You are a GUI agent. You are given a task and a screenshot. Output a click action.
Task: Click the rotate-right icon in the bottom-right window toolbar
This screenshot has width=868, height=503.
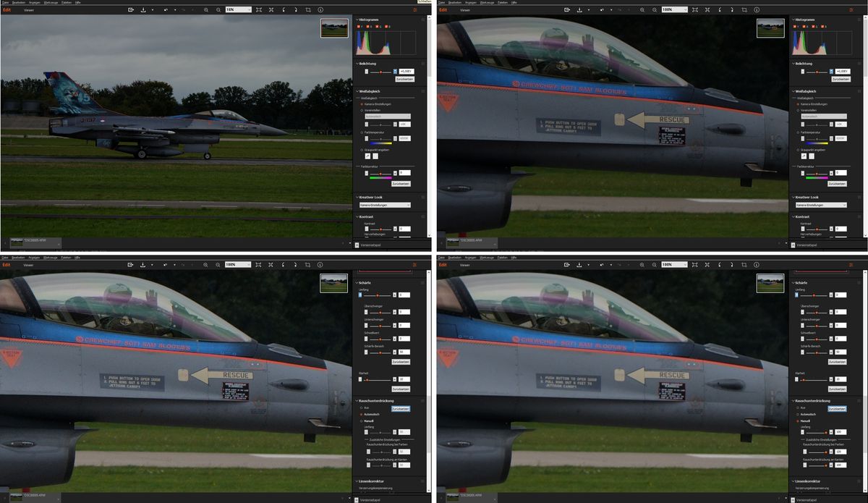[x=732, y=265]
